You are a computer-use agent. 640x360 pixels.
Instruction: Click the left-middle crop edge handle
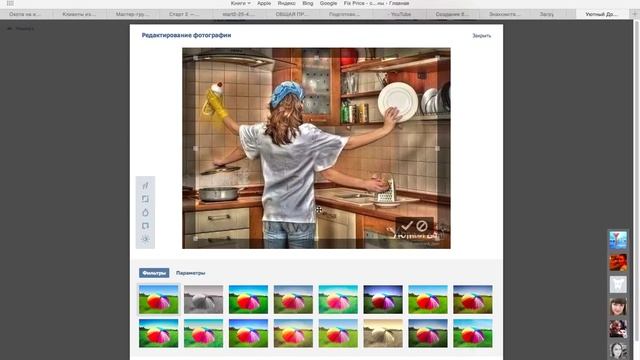pos(196,149)
